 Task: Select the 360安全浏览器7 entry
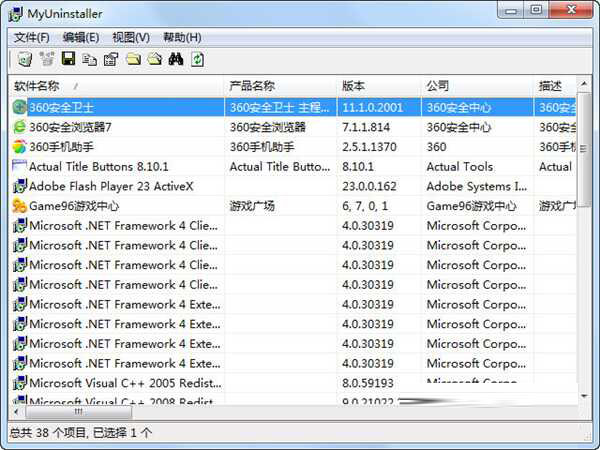point(70,127)
